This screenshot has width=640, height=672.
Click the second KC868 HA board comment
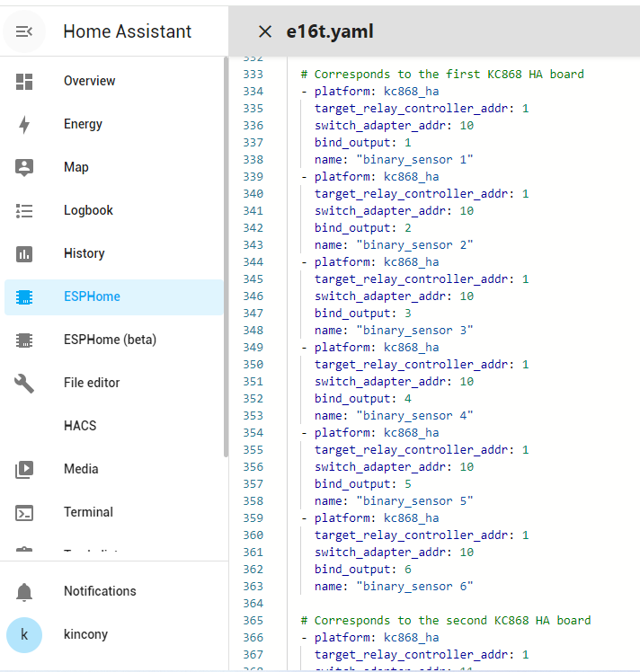[445, 621]
